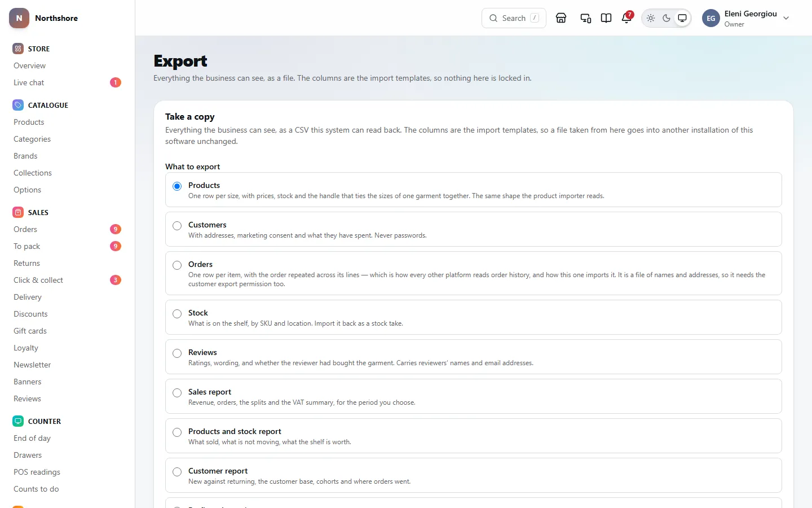
Task: Switch to dark theme moon icon
Action: (667, 18)
